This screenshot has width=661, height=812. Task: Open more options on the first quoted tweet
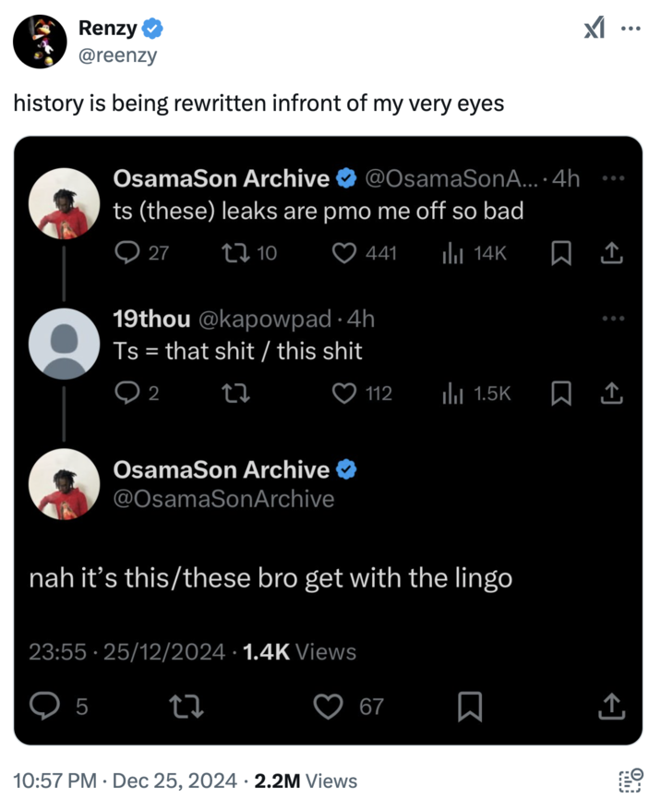(612, 179)
